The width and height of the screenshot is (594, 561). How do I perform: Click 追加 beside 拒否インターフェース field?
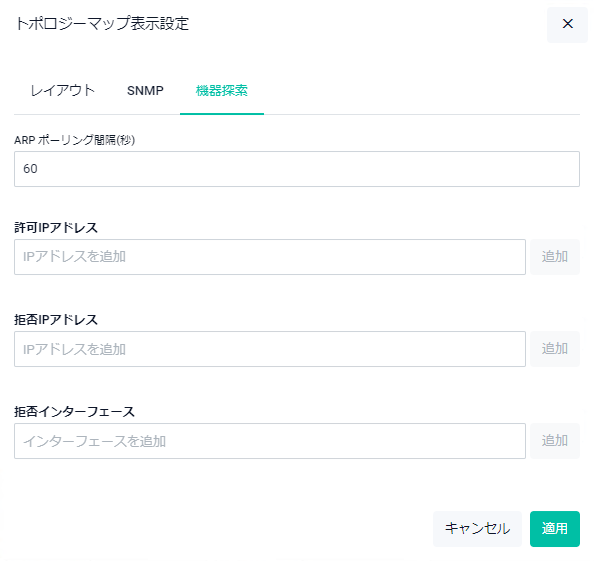[x=555, y=441]
